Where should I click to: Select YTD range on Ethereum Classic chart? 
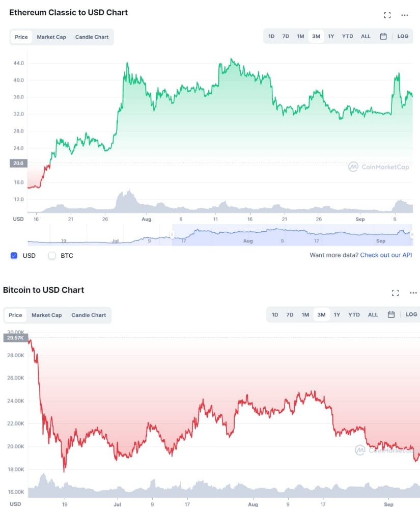coord(347,37)
